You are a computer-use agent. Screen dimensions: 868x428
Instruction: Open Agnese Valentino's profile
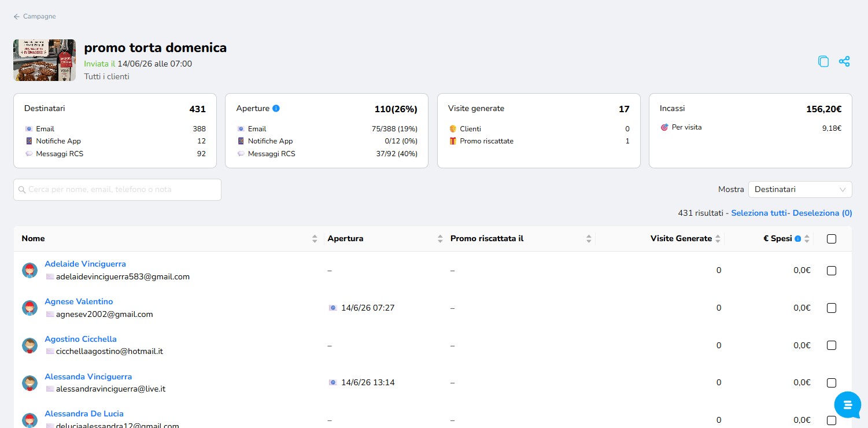[x=79, y=301]
